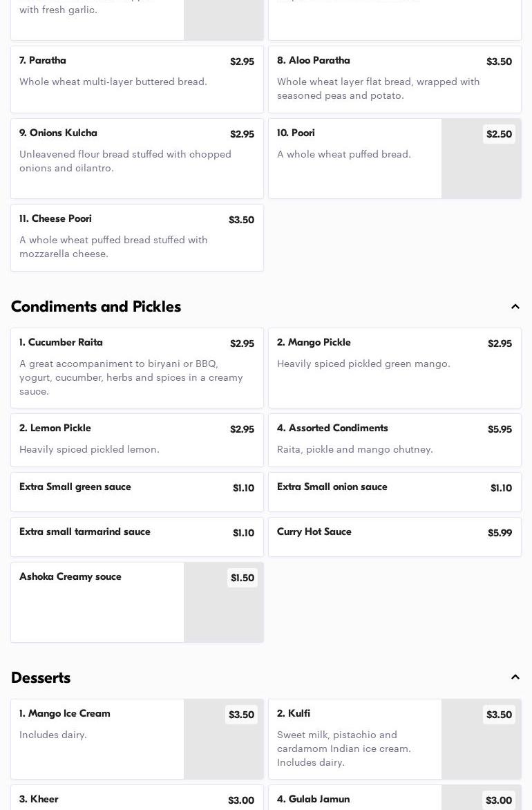Select Extra small tarmarind sauce
Screen dimensions: 532x810
tap(137, 536)
